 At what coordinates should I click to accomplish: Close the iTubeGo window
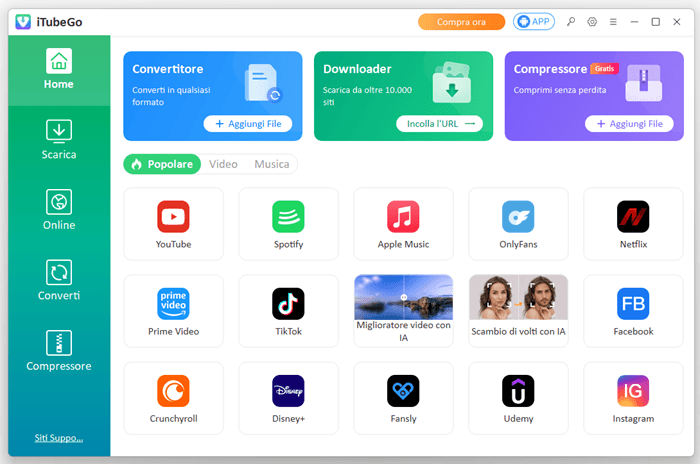pyautogui.click(x=677, y=21)
